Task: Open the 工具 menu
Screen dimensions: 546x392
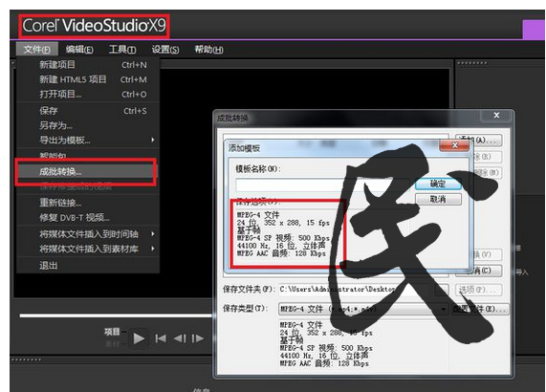Action: point(122,50)
